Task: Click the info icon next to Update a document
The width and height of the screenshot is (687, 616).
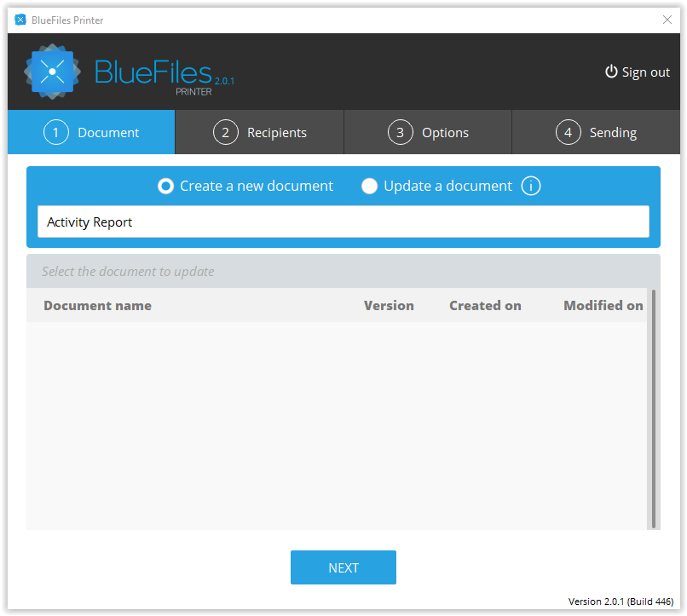Action: coord(530,186)
